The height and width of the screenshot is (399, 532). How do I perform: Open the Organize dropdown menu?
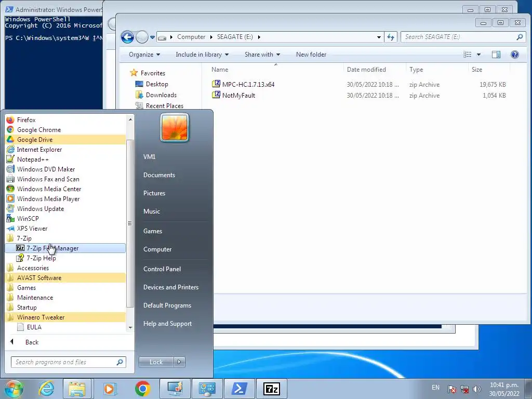[144, 54]
